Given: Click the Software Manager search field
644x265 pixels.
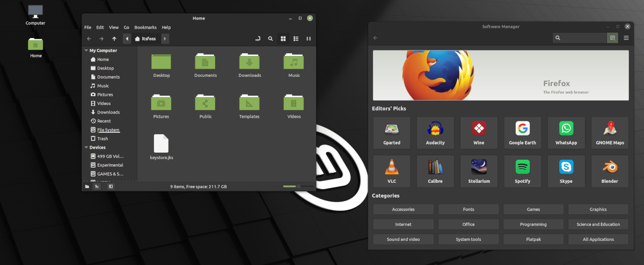Looking at the screenshot, I should coord(582,38).
